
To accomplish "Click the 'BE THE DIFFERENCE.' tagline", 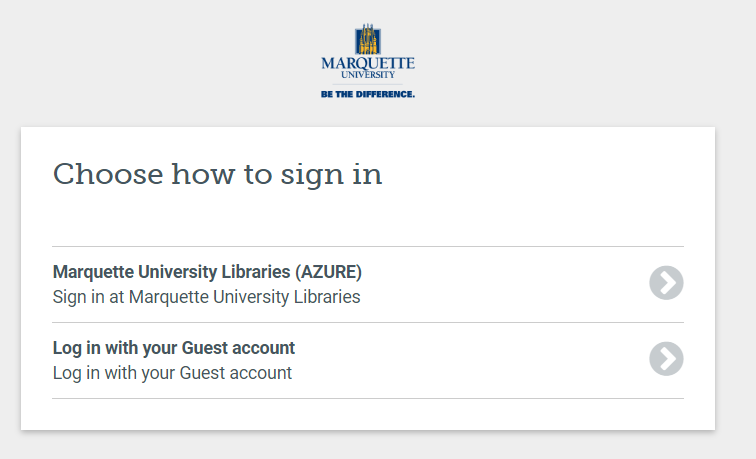I will pyautogui.click(x=368, y=94).
